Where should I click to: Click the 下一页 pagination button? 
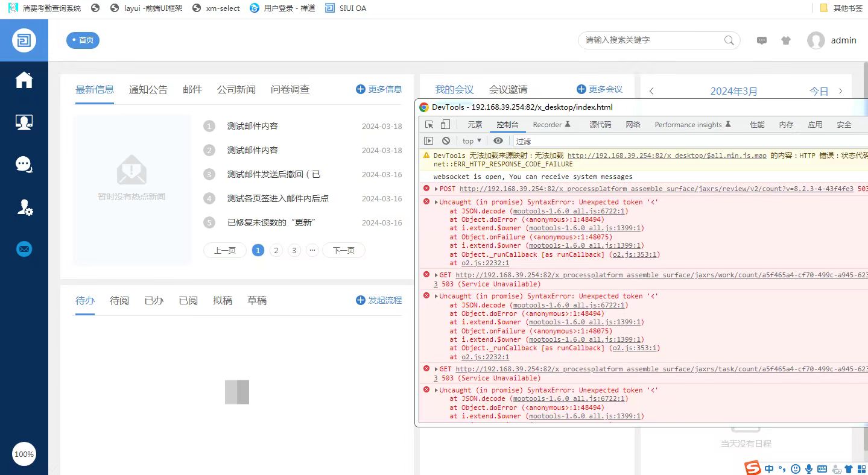344,251
